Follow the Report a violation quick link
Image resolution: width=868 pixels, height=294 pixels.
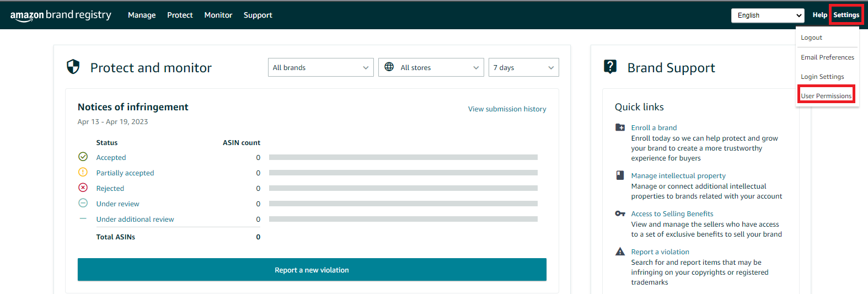(660, 252)
